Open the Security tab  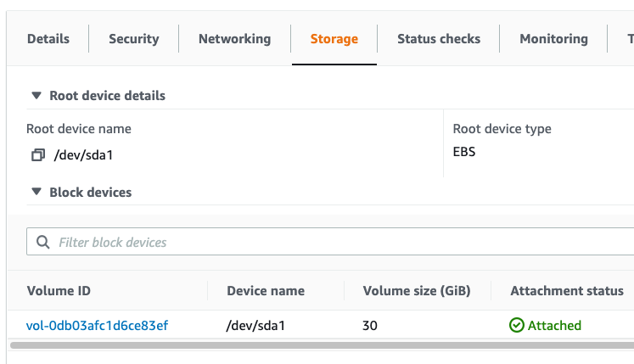click(x=134, y=39)
